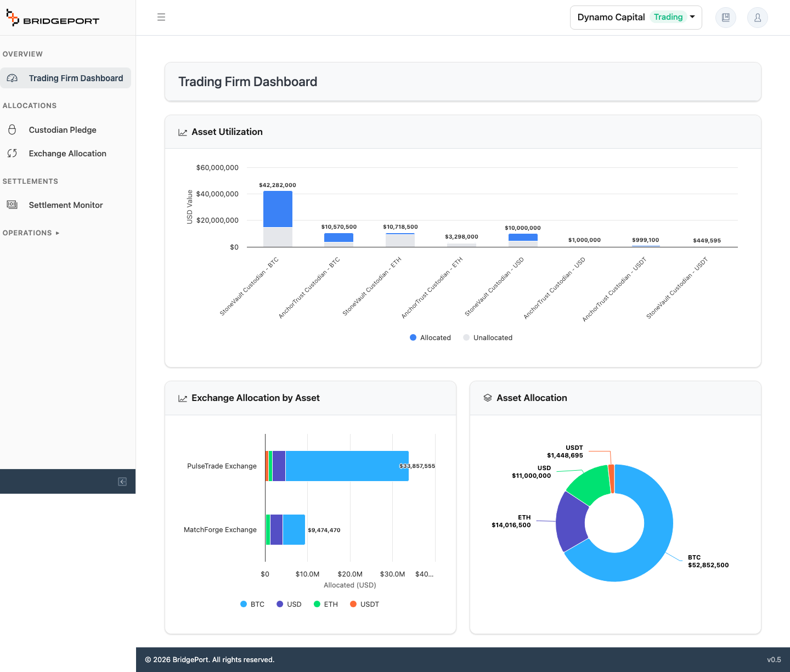The width and height of the screenshot is (790, 672).
Task: Click the StoneVault BTC allocated blue bar
Action: pyautogui.click(x=278, y=209)
